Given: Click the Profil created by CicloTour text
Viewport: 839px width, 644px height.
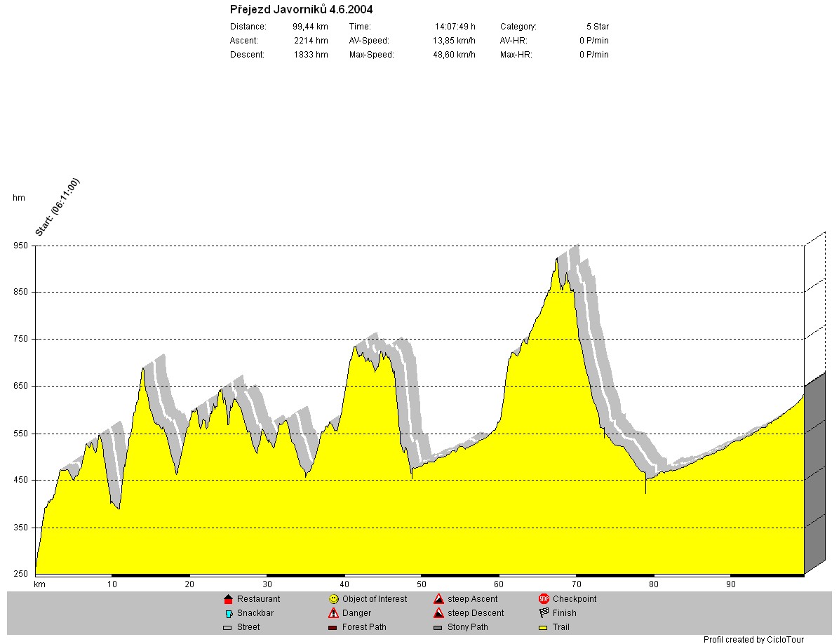Looking at the screenshot, I should tap(753, 639).
